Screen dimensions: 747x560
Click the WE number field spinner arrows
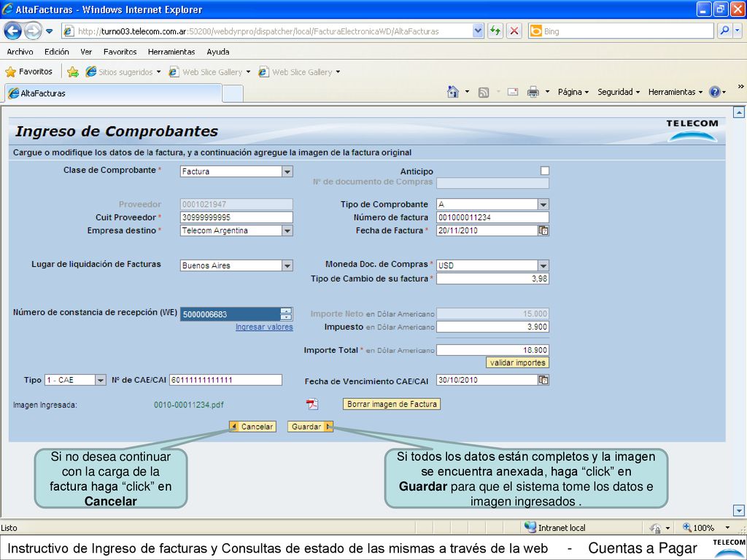pos(286,314)
